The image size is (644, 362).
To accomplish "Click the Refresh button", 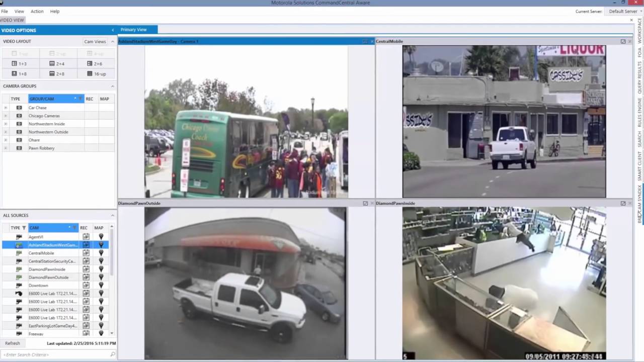I will point(13,343).
